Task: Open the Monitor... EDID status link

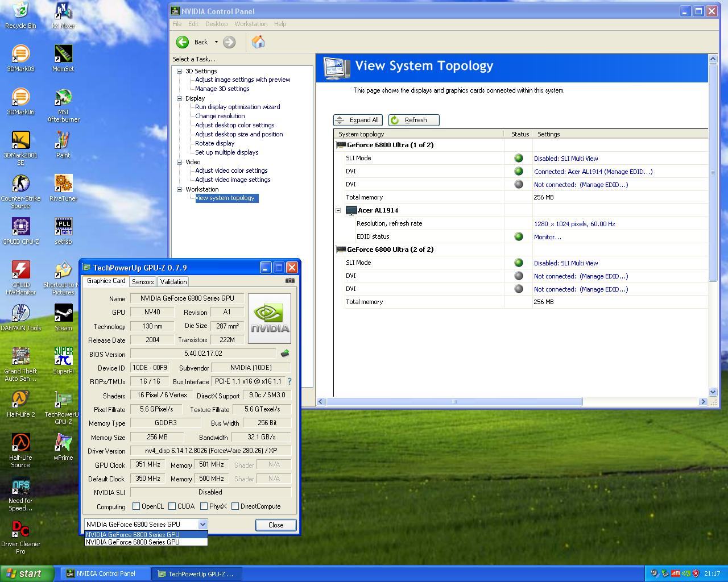Action: pyautogui.click(x=547, y=237)
